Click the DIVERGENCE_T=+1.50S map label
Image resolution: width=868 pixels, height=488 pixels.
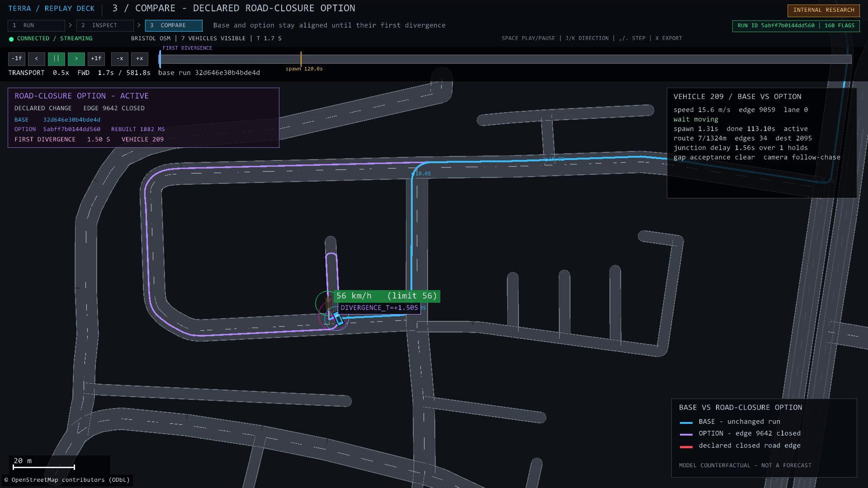(379, 308)
